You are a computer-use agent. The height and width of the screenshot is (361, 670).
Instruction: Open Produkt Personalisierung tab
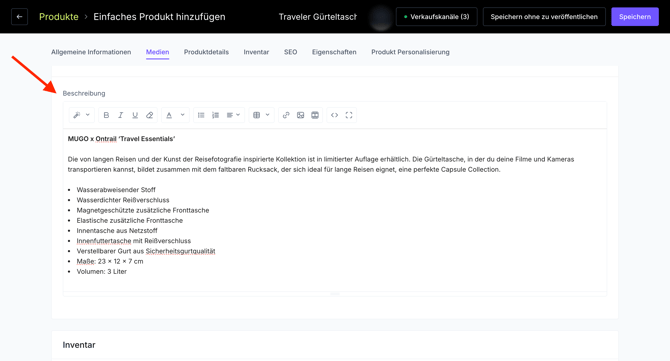pos(410,52)
